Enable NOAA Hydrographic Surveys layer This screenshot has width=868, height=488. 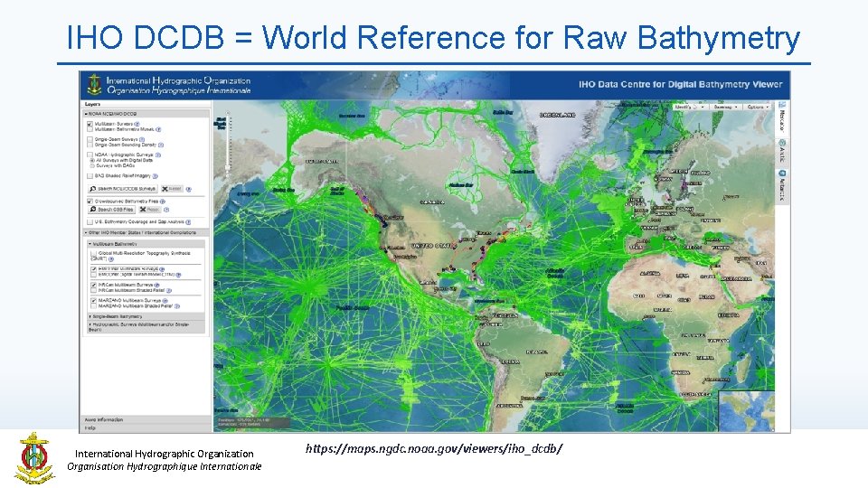90,155
